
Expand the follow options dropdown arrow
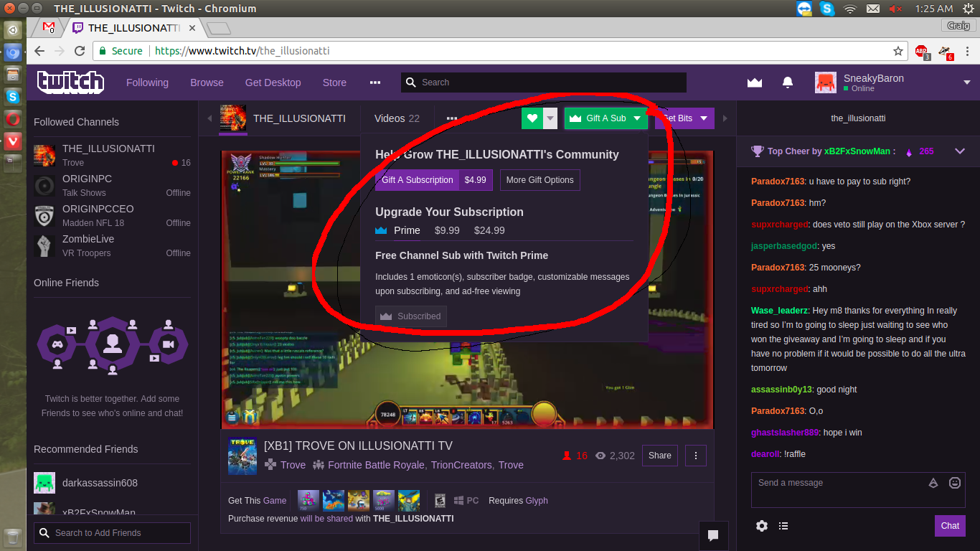tap(550, 118)
